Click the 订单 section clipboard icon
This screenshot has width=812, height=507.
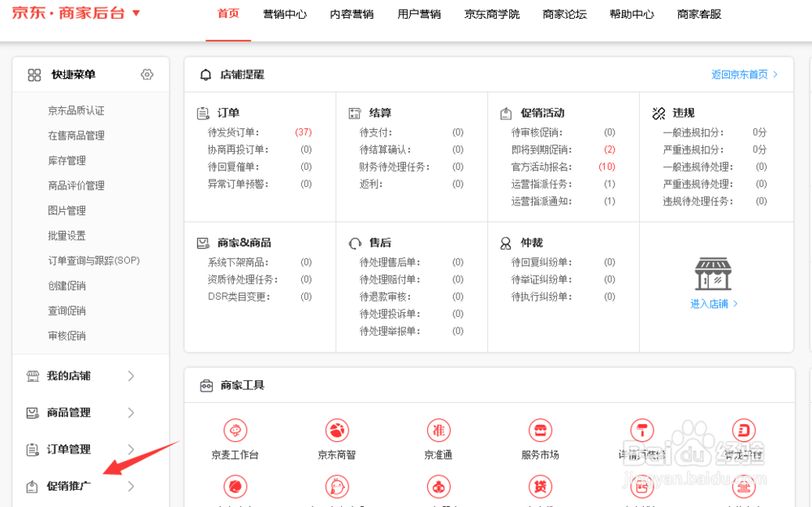pyautogui.click(x=203, y=113)
